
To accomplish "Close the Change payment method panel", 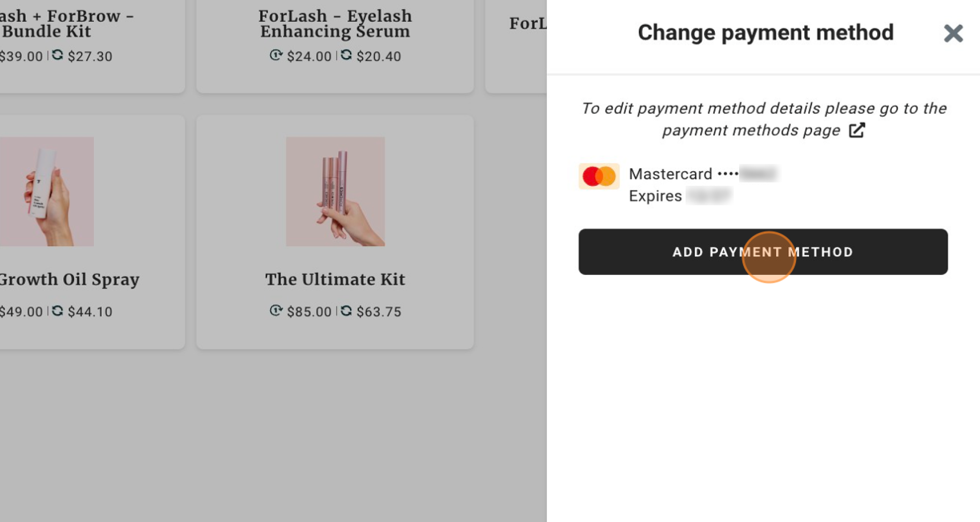I will [953, 34].
